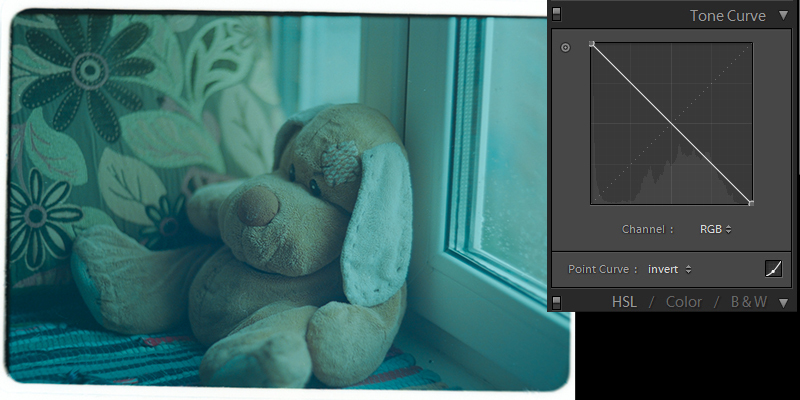Viewport: 800px width, 400px height.
Task: Toggle the HSL panel on/off switch
Action: pos(557,303)
